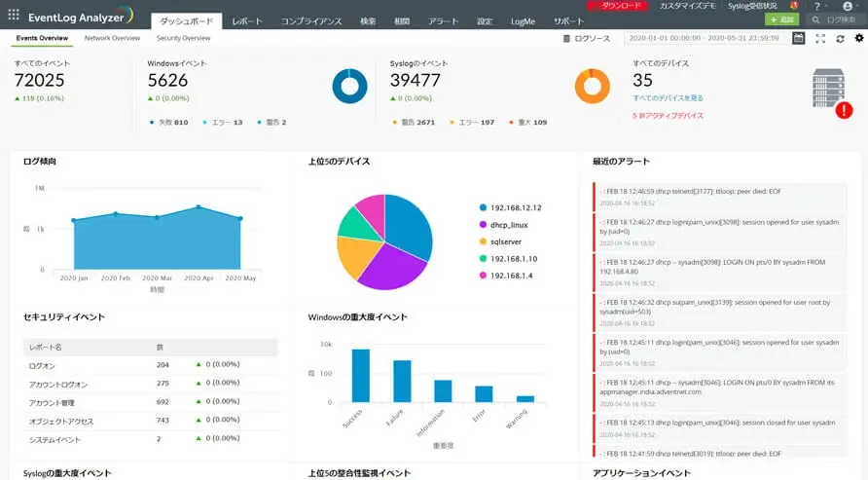Open the calendar date picker icon
868x480 pixels.
coord(798,38)
